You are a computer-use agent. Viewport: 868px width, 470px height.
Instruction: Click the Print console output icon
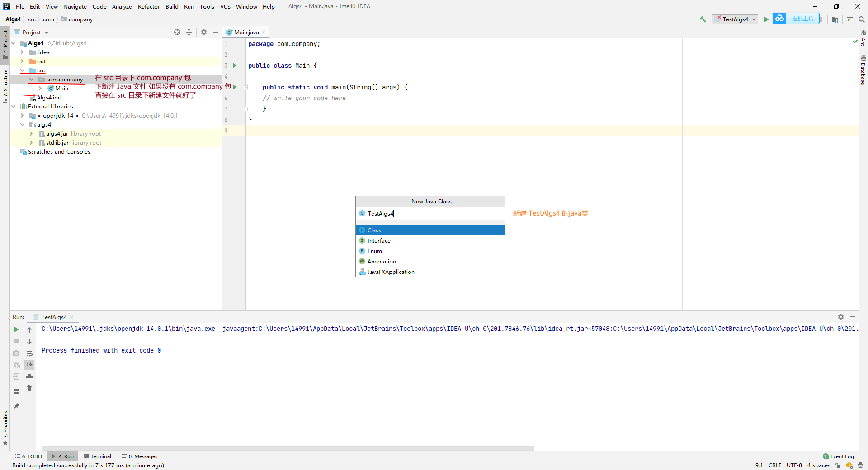pos(29,377)
